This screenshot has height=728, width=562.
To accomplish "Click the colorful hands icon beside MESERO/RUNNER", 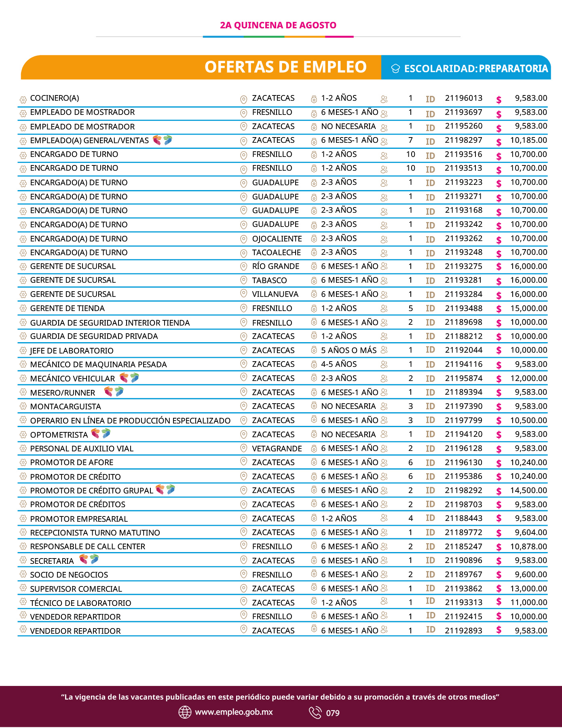I will (114, 392).
